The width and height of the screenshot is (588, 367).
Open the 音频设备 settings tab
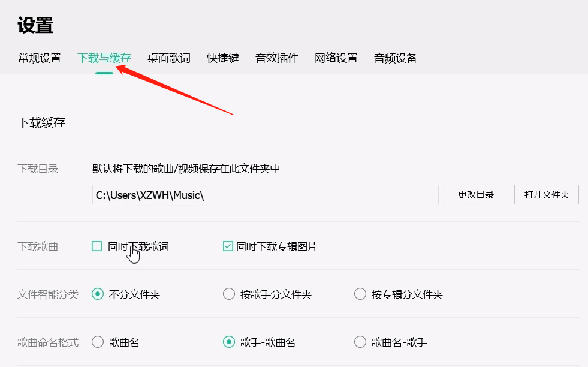[x=396, y=58]
